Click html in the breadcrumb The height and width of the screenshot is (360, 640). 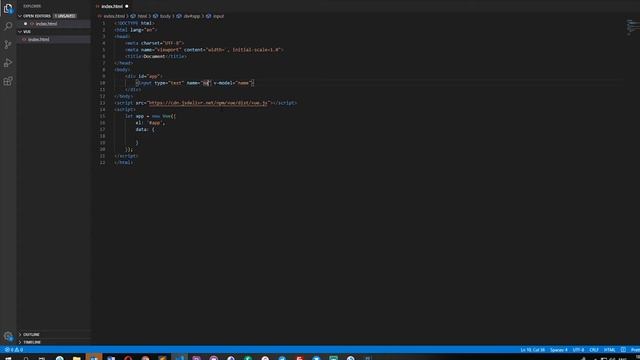tap(142, 16)
